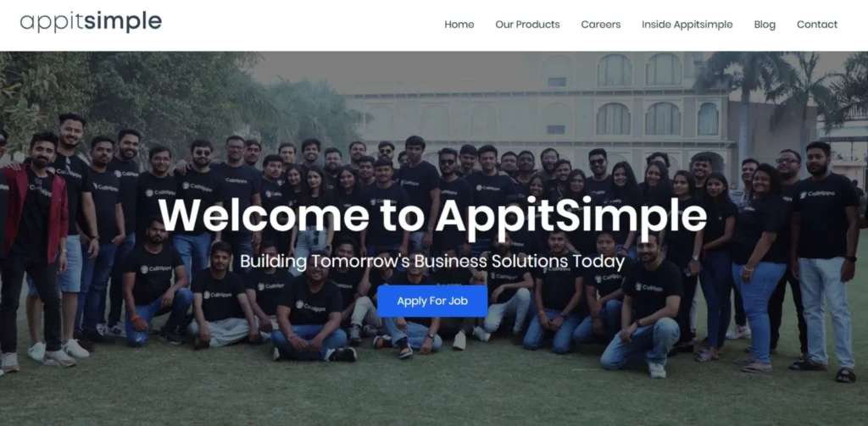Open the Contact page link
868x426 pixels.
point(817,25)
